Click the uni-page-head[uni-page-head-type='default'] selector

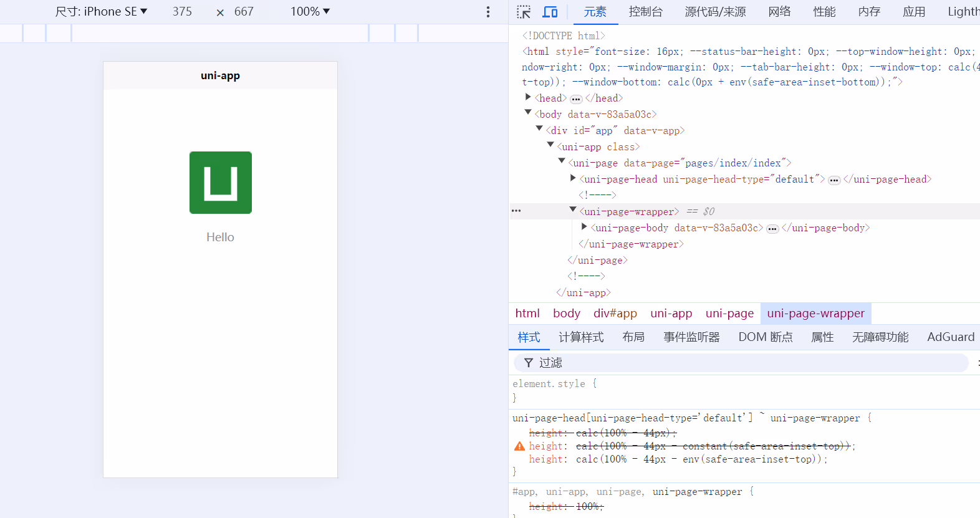[633, 418]
